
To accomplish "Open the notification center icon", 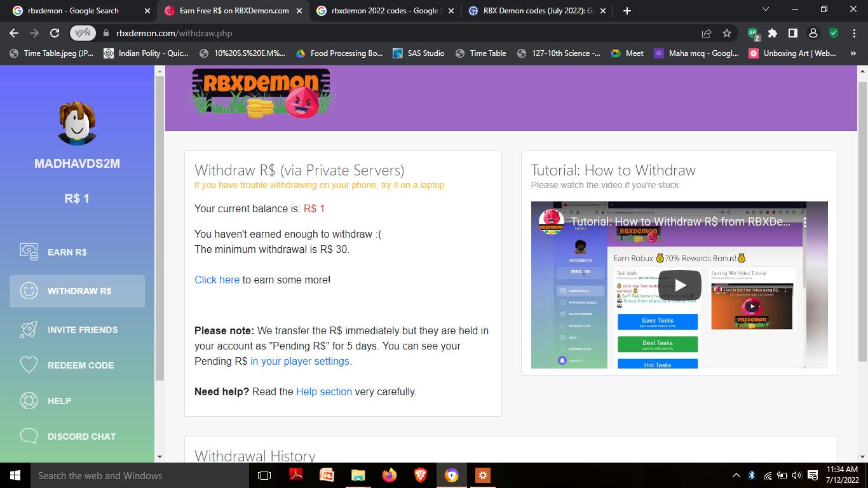I will (812, 475).
